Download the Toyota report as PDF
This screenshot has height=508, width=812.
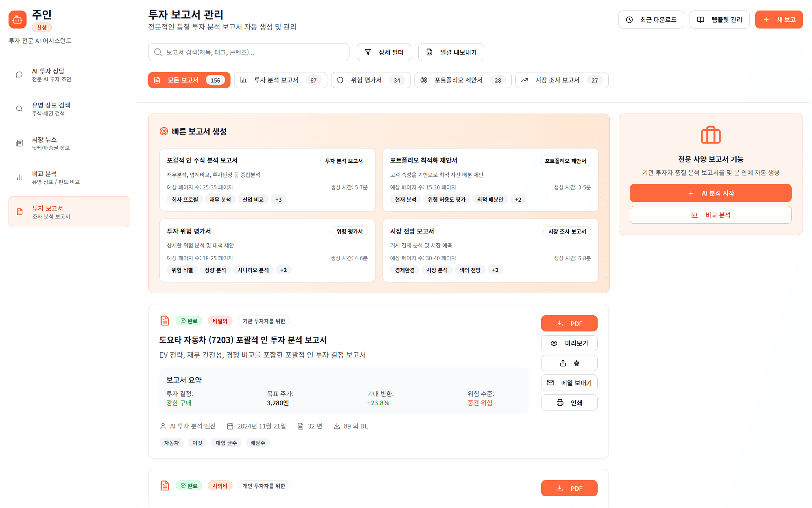click(x=569, y=323)
